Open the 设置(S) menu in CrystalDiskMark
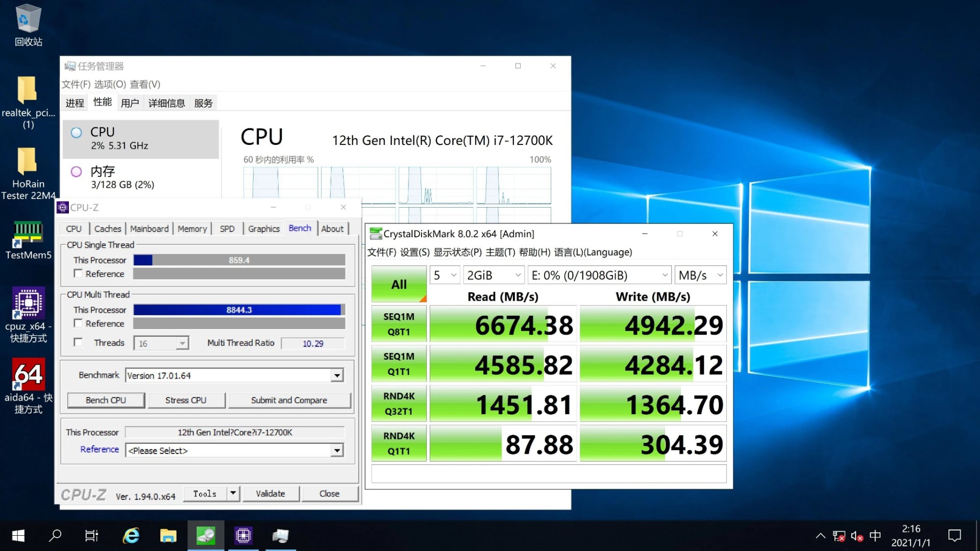This screenshot has width=980, height=551. point(414,252)
